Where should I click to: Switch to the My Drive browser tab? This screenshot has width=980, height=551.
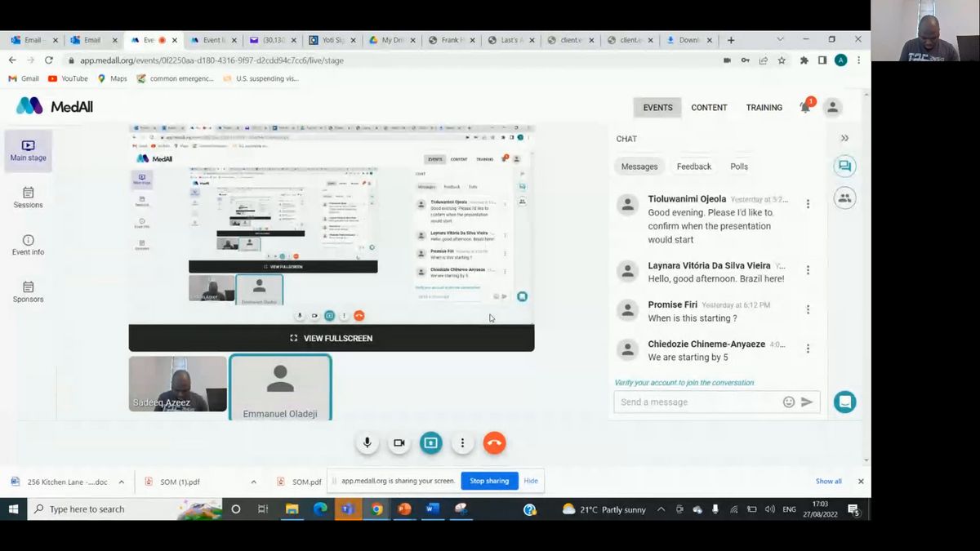392,40
